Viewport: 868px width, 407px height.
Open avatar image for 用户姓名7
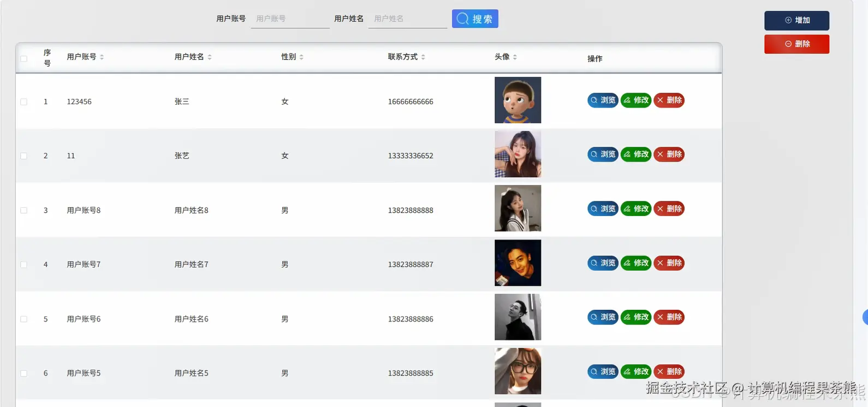click(x=518, y=262)
